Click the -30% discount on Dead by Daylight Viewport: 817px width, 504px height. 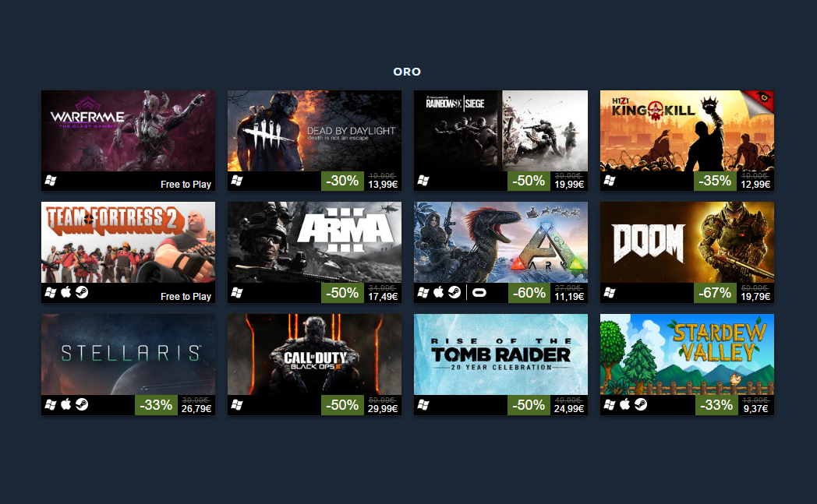[342, 182]
